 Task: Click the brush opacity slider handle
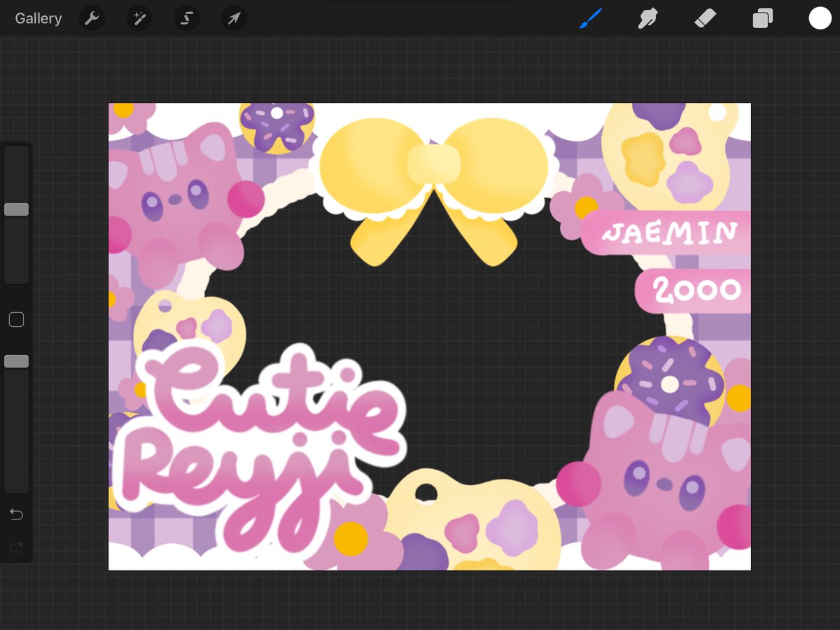[x=16, y=361]
